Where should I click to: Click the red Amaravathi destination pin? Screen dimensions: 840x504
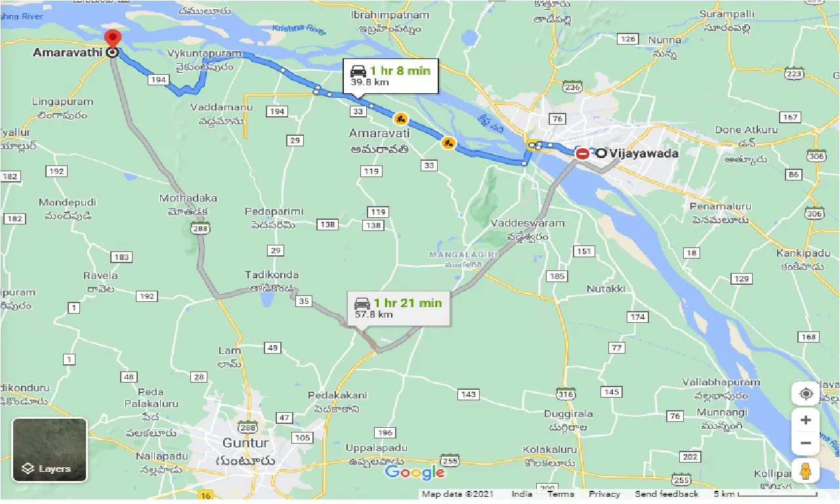pyautogui.click(x=114, y=39)
